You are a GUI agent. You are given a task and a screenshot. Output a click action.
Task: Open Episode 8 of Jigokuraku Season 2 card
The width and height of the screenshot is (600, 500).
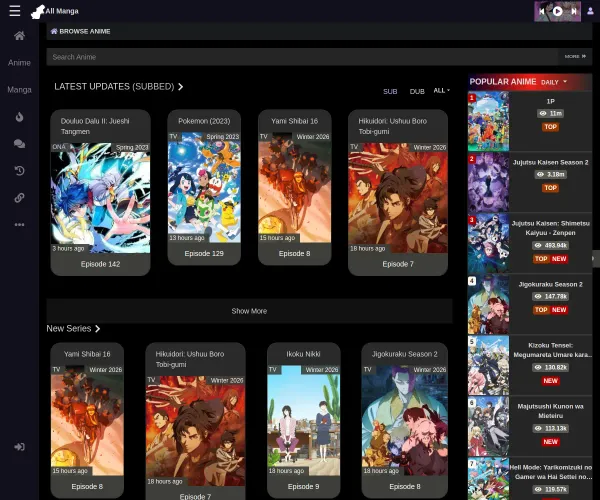point(405,487)
